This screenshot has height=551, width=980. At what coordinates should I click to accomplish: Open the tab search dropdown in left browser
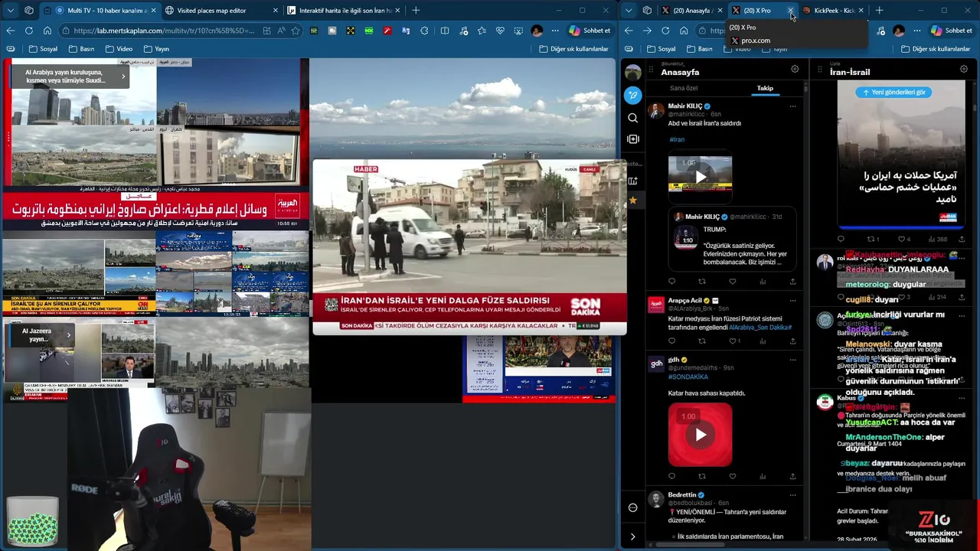pos(11,10)
